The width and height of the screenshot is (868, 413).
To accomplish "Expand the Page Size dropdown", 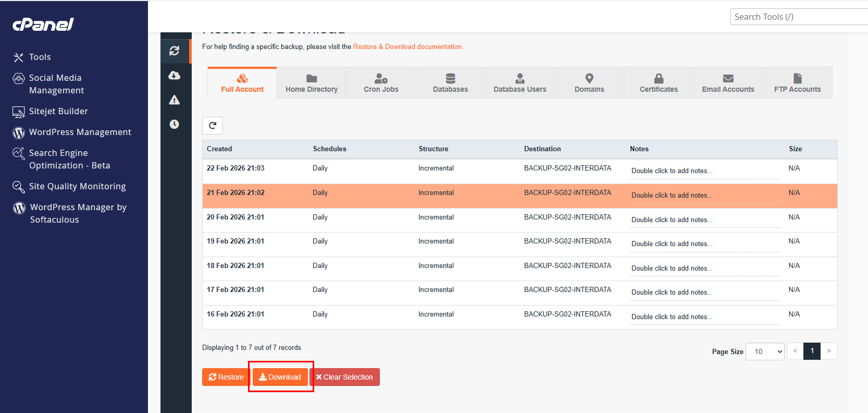I will click(x=765, y=351).
